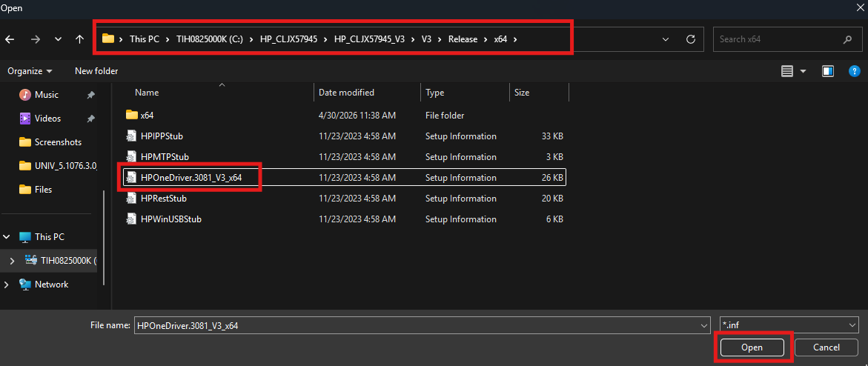Click x64 folder icon in list
Image resolution: width=868 pixels, height=366 pixels.
[x=132, y=115]
